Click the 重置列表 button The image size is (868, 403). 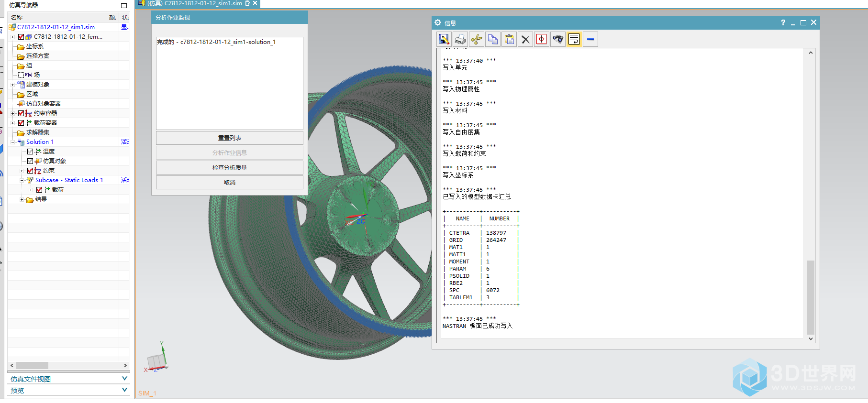[230, 138]
